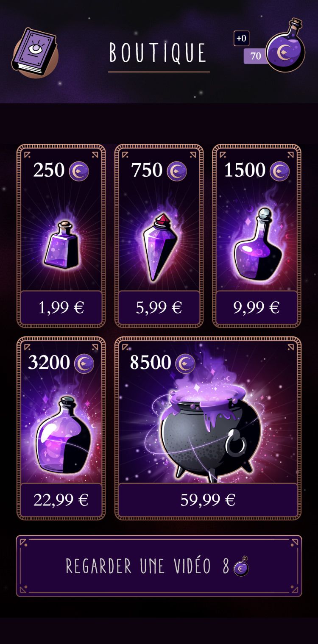Click moon coin next to 8500

click(185, 363)
